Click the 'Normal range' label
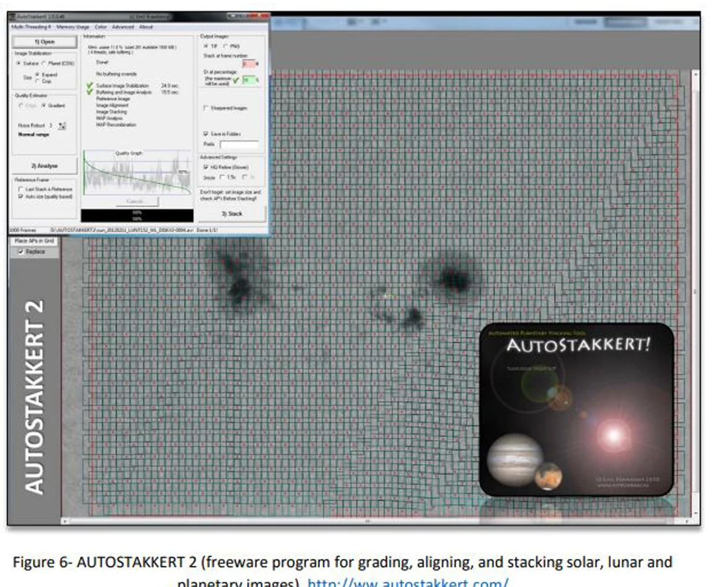 33,135
